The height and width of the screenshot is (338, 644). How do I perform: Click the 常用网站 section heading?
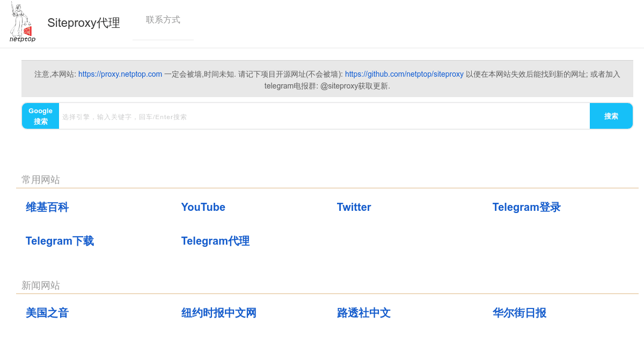pos(41,180)
